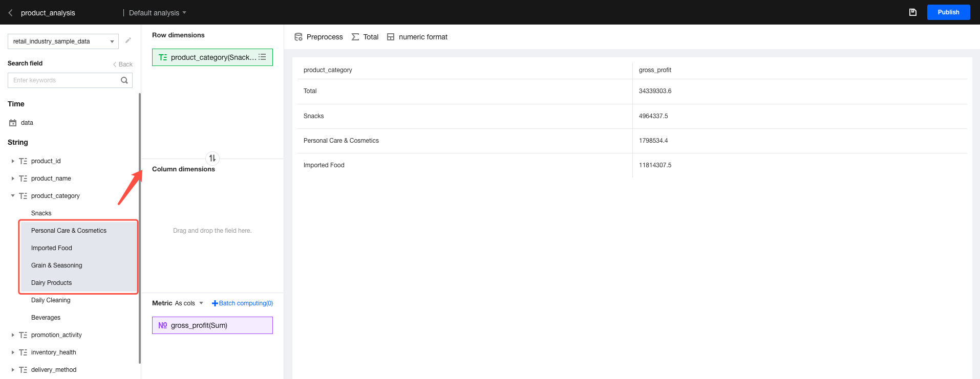Click the search magnifier icon

click(x=124, y=80)
